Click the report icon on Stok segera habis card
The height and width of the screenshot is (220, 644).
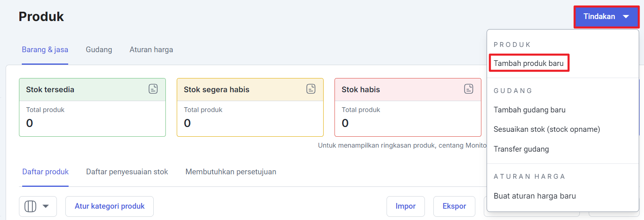(x=311, y=89)
